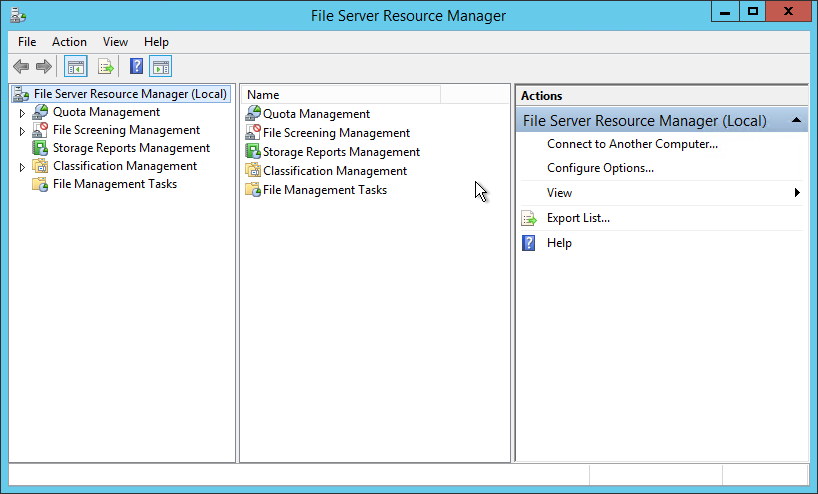
Task: Toggle the Show/Hide Action Pane icon
Action: 161,66
